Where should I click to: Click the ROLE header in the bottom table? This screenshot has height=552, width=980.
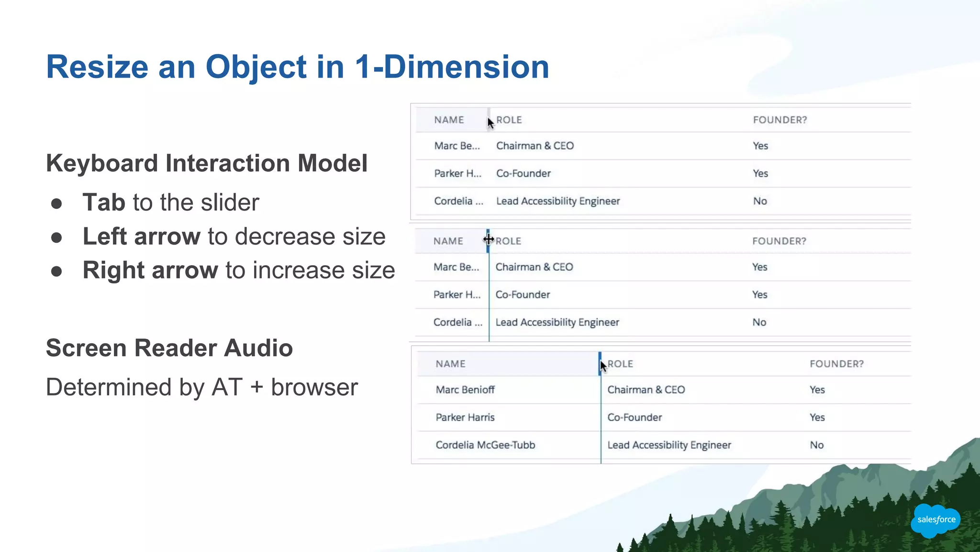click(x=621, y=364)
